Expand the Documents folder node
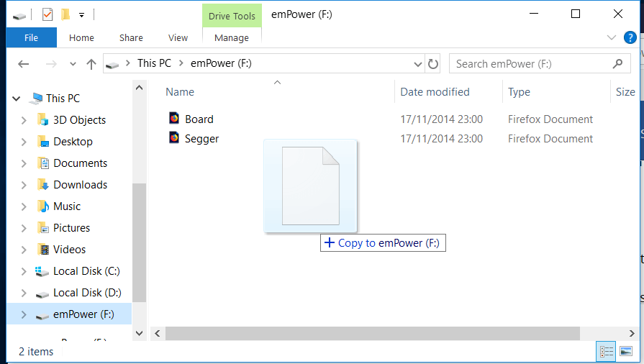644x364 pixels. click(24, 163)
